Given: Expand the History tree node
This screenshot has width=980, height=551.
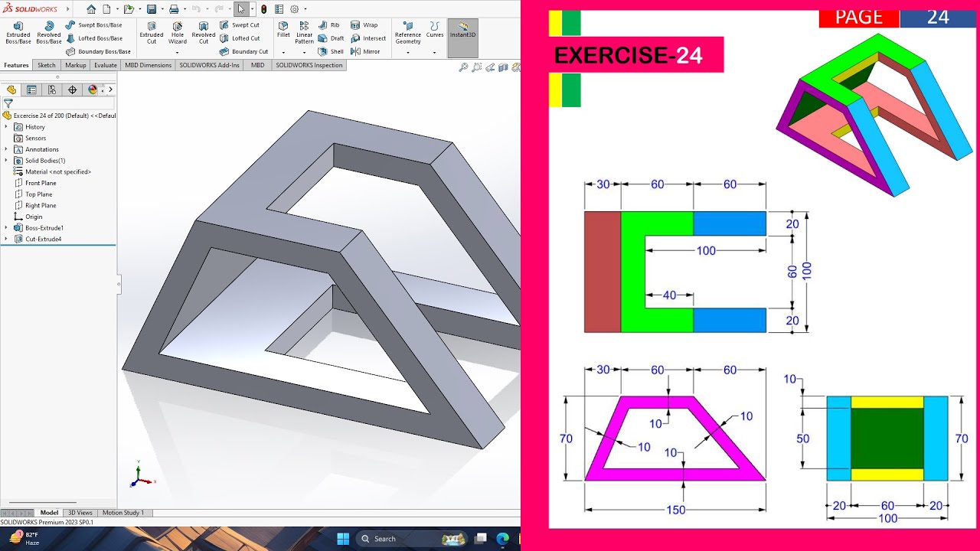Looking at the screenshot, I should point(6,127).
